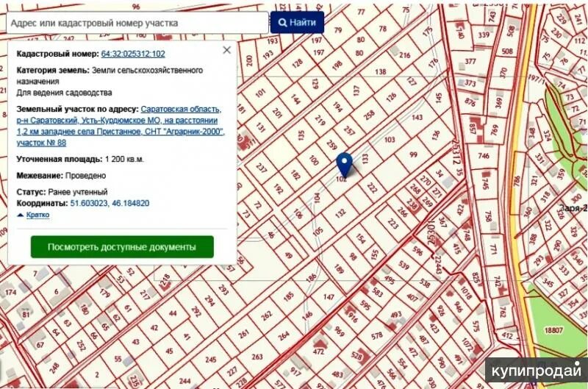The height and width of the screenshot is (389, 588).
Task: Select parcel 219 on the map
Action: [320, 120]
